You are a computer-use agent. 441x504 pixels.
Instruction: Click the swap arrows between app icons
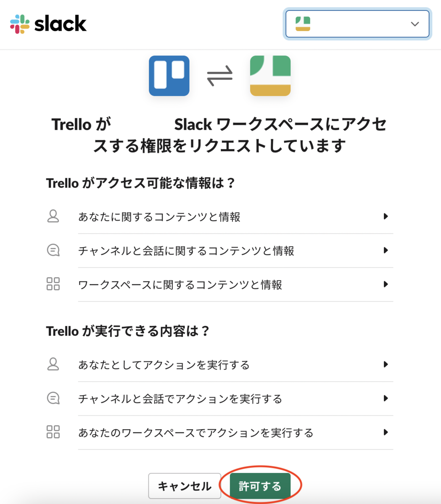[219, 76]
